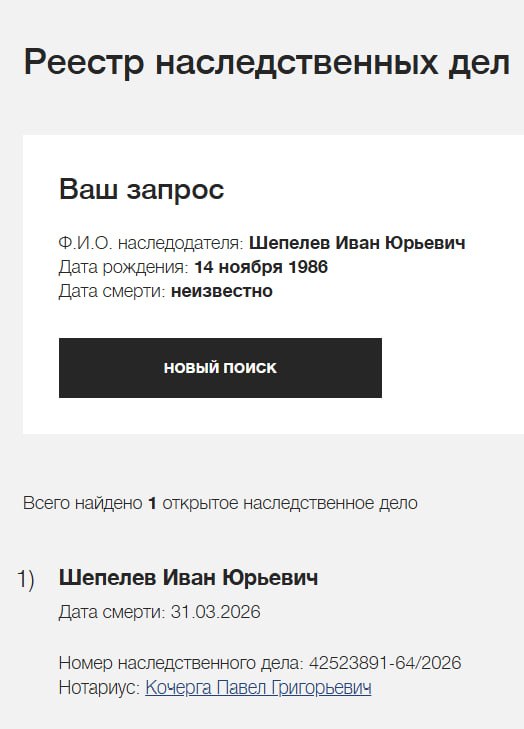Image resolution: width=524 pixels, height=729 pixels.
Task: Click words открытое наследственное дело in summary
Action: pos(290,503)
